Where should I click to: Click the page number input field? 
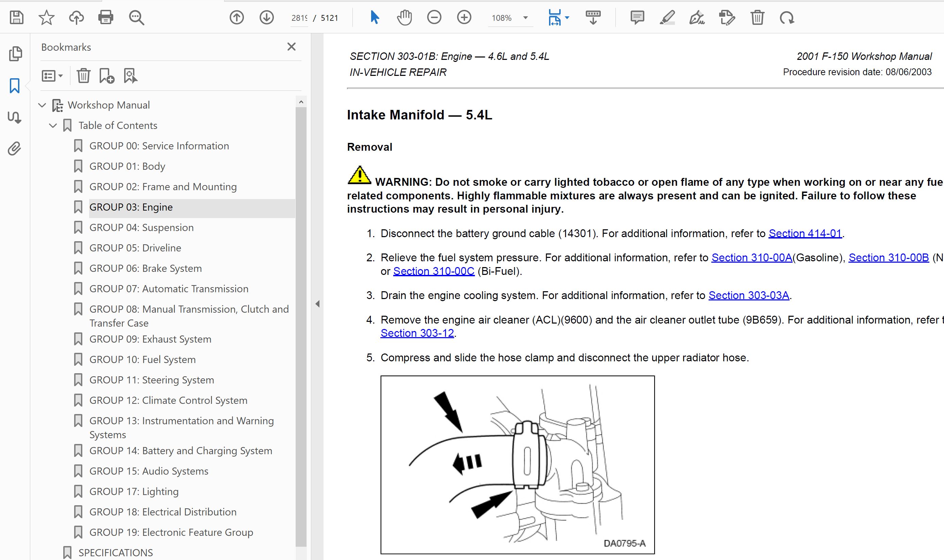click(x=299, y=18)
